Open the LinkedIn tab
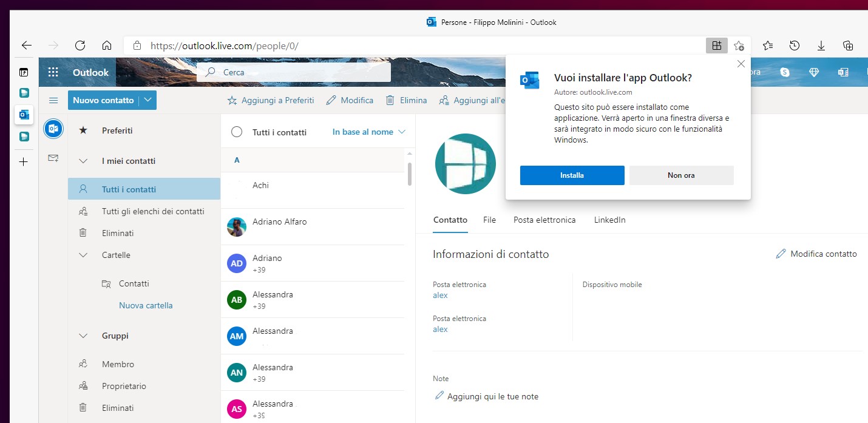868x423 pixels. coord(610,220)
